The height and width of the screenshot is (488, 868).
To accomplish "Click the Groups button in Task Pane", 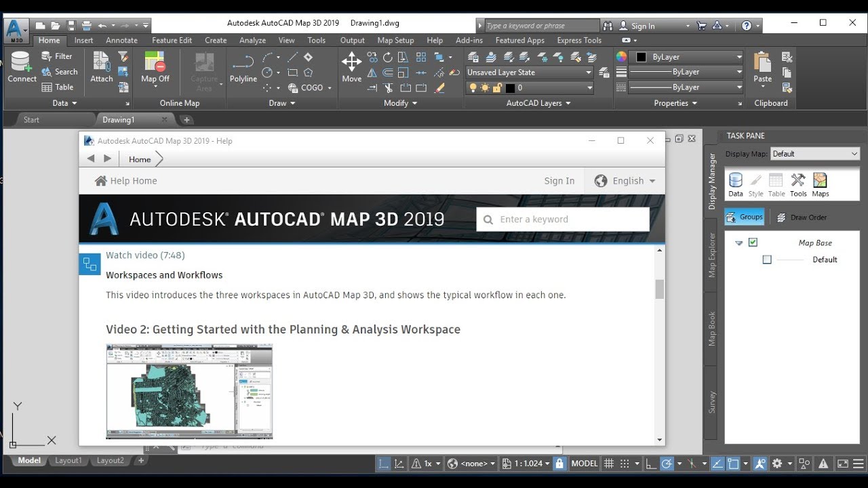I will tap(744, 217).
